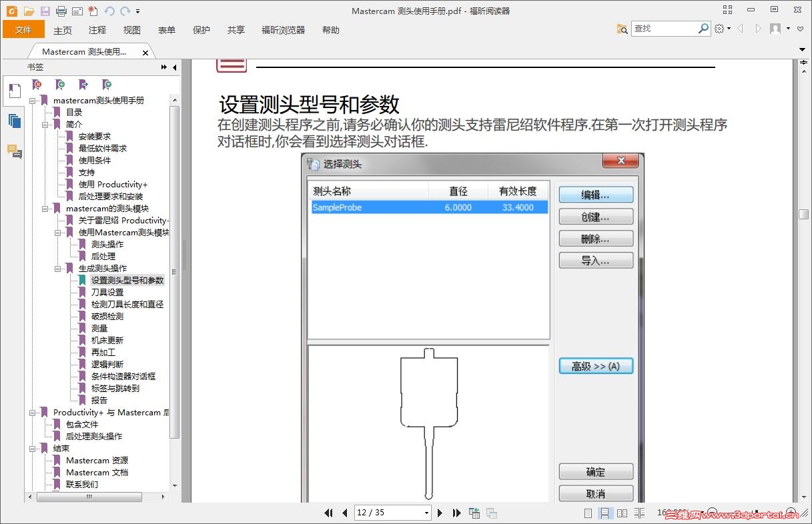812x524 pixels.
Task: Go to first page button
Action: point(328,513)
